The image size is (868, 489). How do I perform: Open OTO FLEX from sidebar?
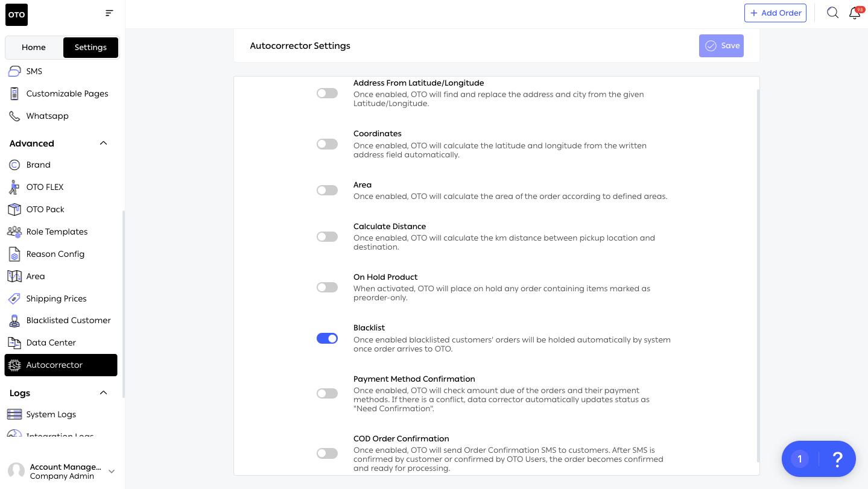pyautogui.click(x=45, y=187)
